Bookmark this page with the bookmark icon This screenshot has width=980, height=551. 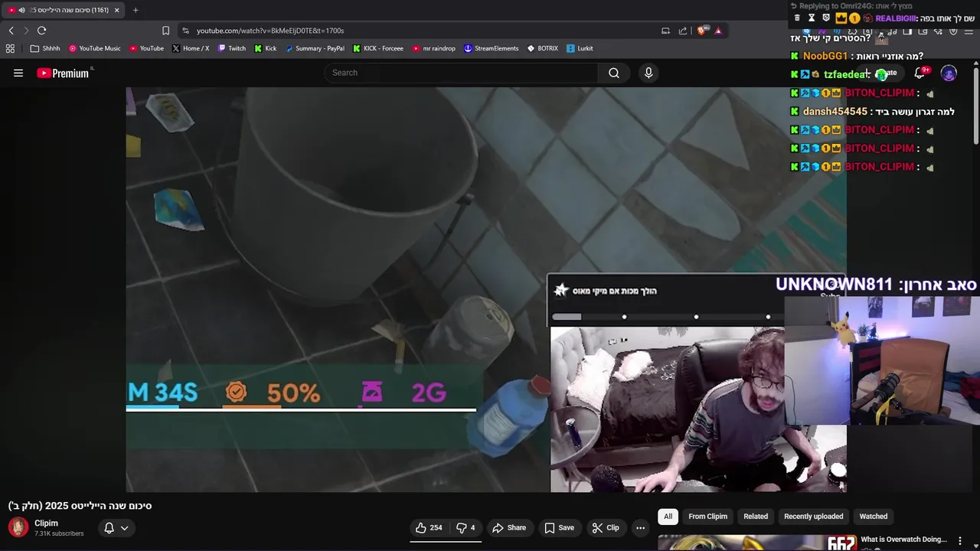[165, 31]
